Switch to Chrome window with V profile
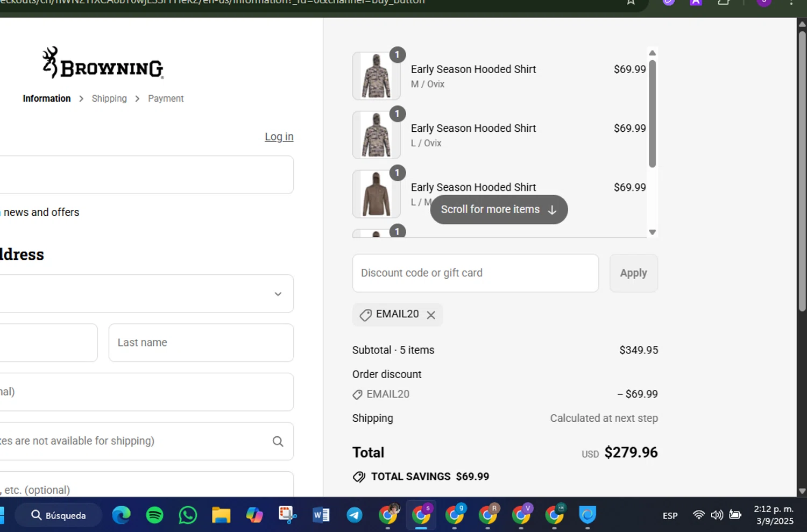 (521, 515)
